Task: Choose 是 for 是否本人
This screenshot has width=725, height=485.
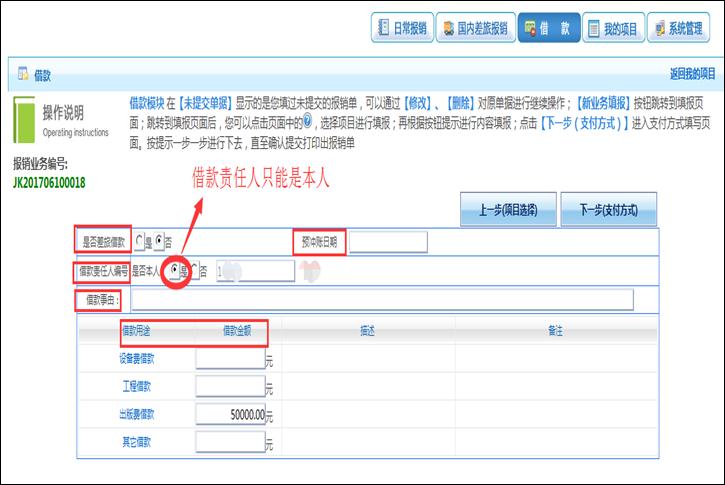Action: click(x=175, y=271)
